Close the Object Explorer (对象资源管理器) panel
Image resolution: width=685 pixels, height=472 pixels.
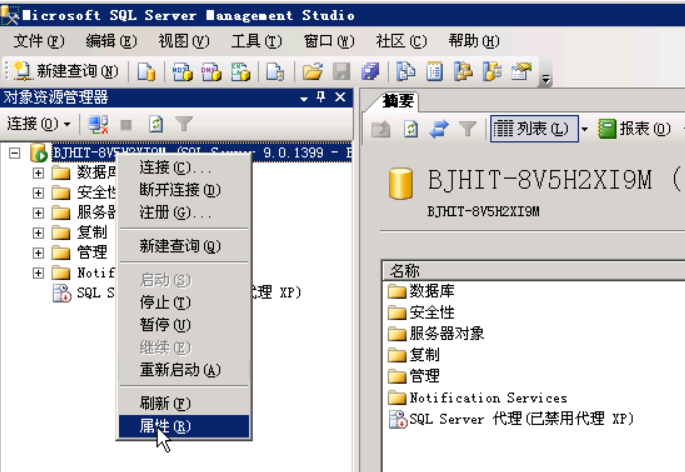pyautogui.click(x=340, y=97)
